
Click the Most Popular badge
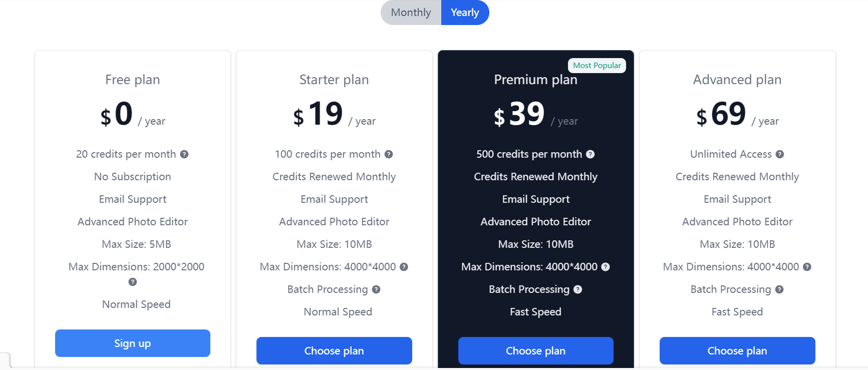click(x=597, y=66)
